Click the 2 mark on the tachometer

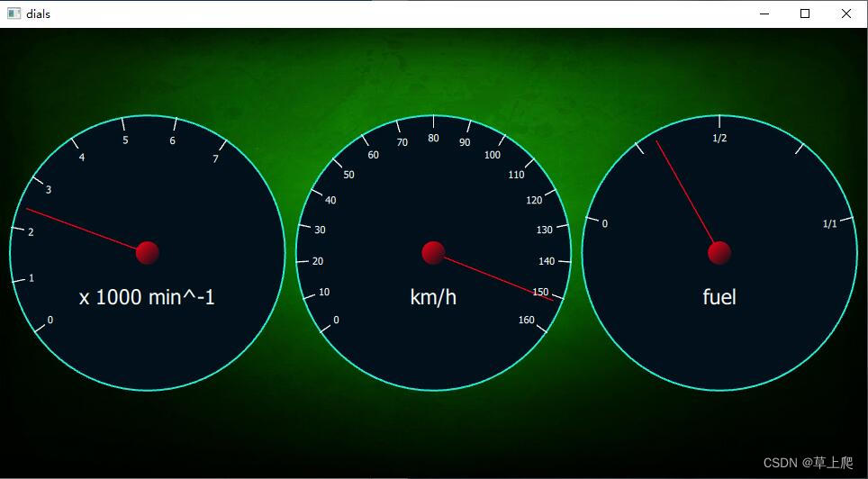[x=31, y=232]
